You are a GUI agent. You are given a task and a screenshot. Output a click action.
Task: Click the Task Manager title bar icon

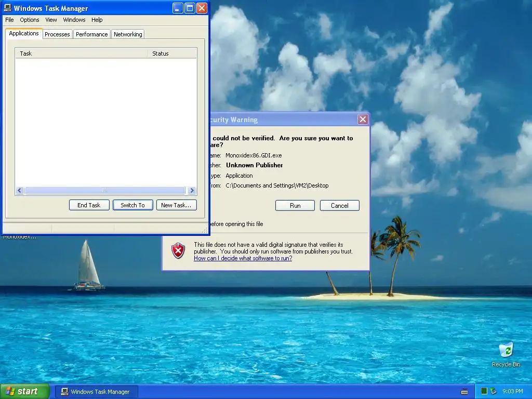[7, 8]
